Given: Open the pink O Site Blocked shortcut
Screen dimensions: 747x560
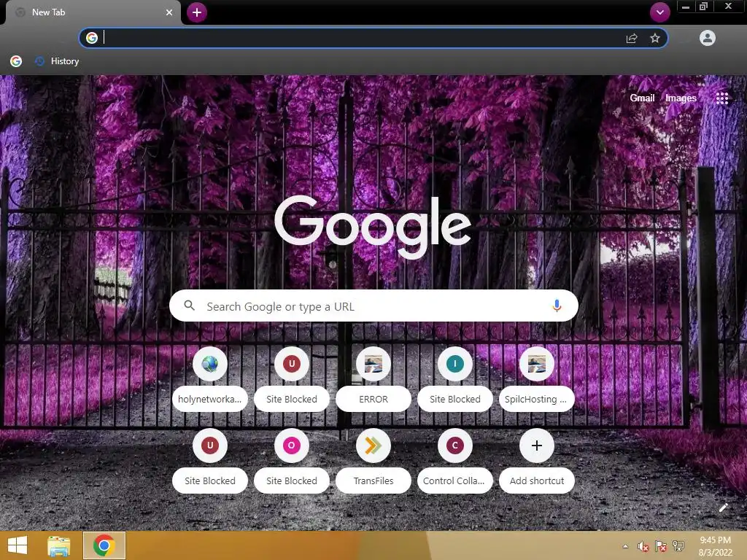Looking at the screenshot, I should 292,446.
